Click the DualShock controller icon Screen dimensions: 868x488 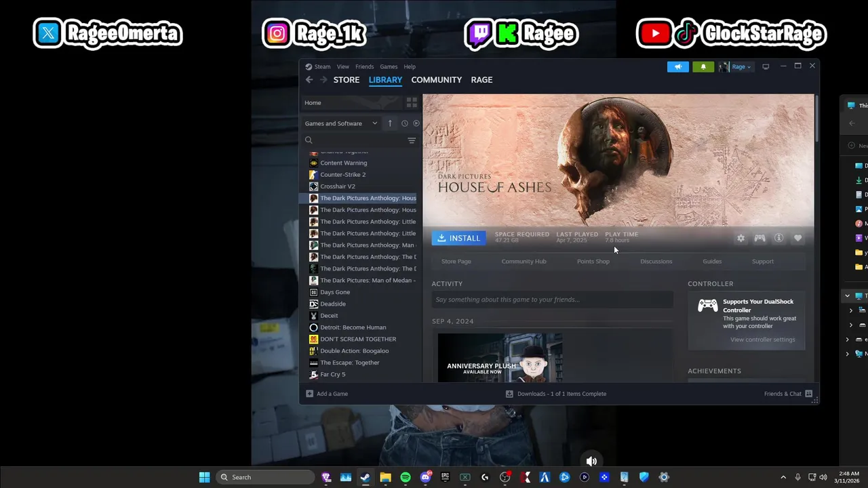(x=708, y=306)
